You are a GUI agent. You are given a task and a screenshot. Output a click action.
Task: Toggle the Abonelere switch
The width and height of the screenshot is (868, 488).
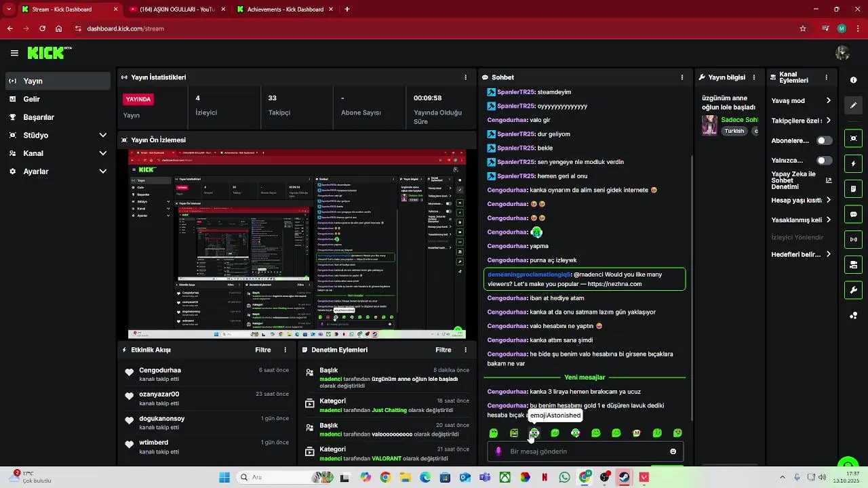(824, 141)
